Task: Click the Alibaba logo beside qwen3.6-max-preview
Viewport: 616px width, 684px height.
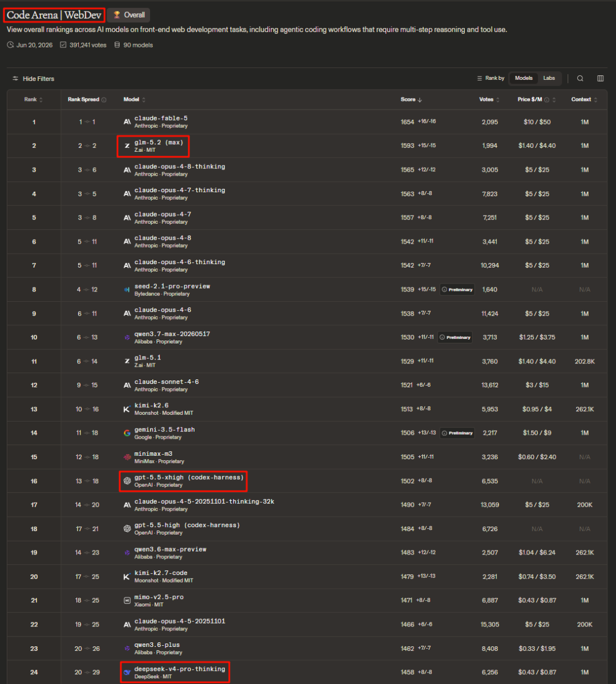Action: point(127,553)
